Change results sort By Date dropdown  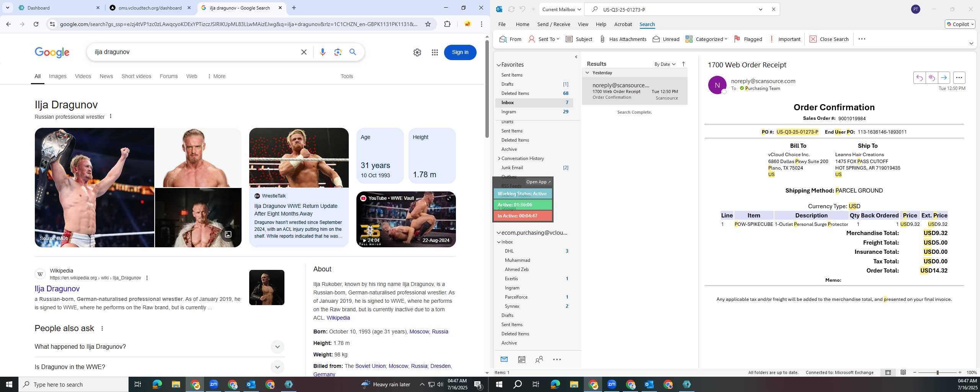[665, 64]
